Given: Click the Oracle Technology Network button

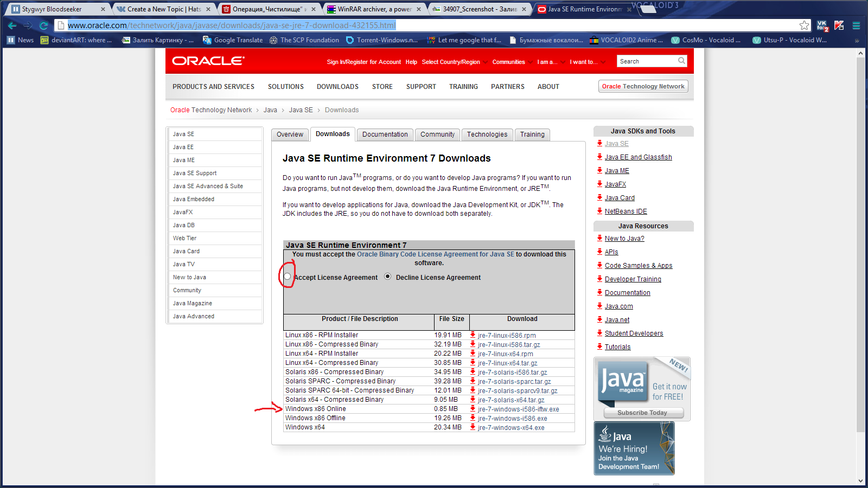Looking at the screenshot, I should click(x=643, y=86).
